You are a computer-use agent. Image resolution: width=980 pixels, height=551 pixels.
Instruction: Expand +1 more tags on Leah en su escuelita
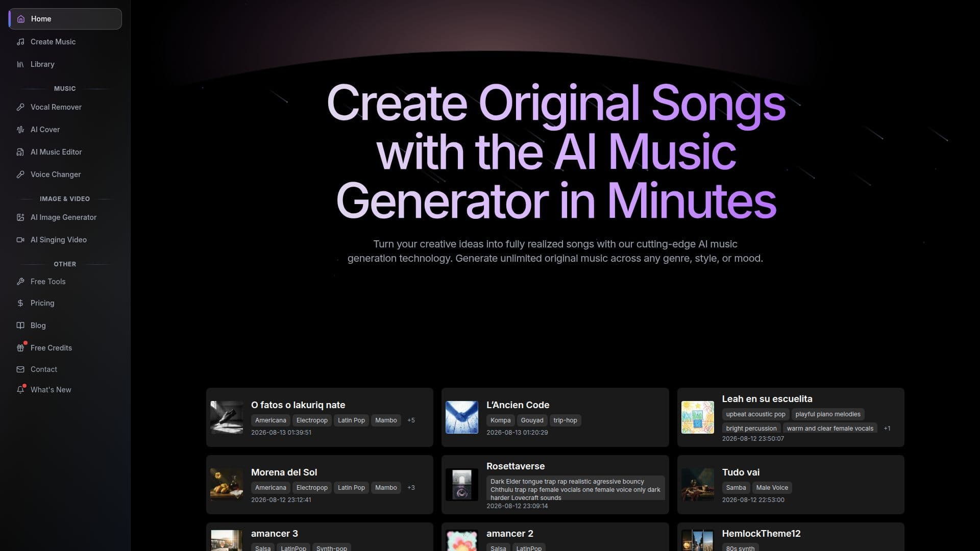click(x=887, y=429)
